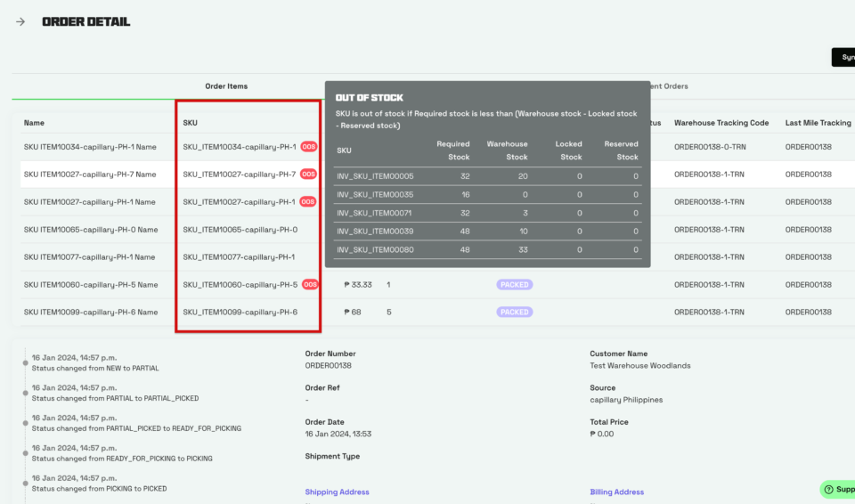The height and width of the screenshot is (504, 855).
Task: Select INV_SKU_ITEM00005 in the Out of Stock popup
Action: pyautogui.click(x=375, y=176)
